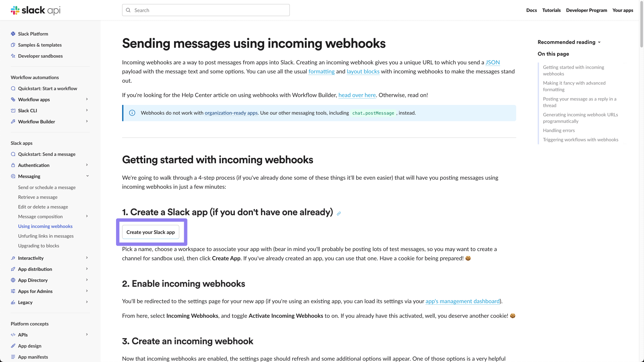Viewport: 644px width, 362px height.
Task: Click the App Directory icon in sidebar
Action: point(13,280)
